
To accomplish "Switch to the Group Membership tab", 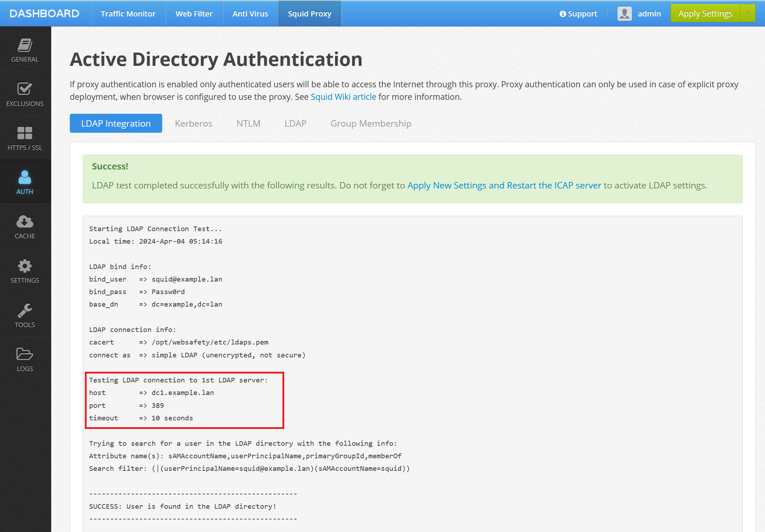I will point(371,123).
